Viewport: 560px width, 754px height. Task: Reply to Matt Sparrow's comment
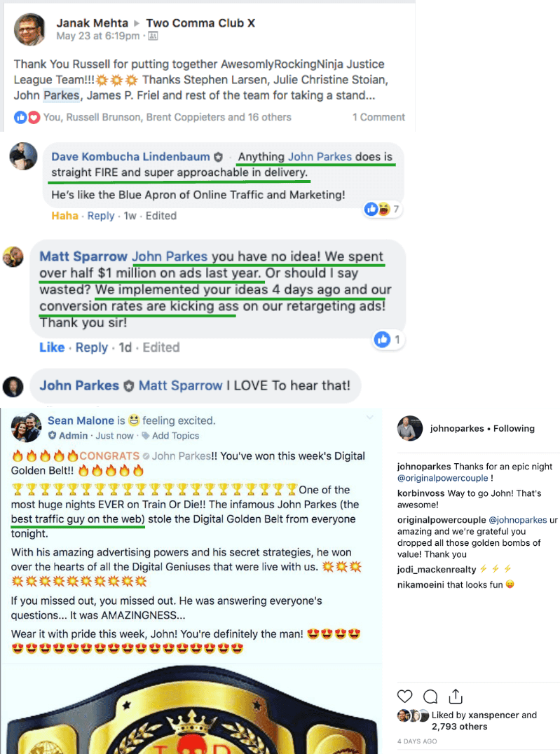91,347
